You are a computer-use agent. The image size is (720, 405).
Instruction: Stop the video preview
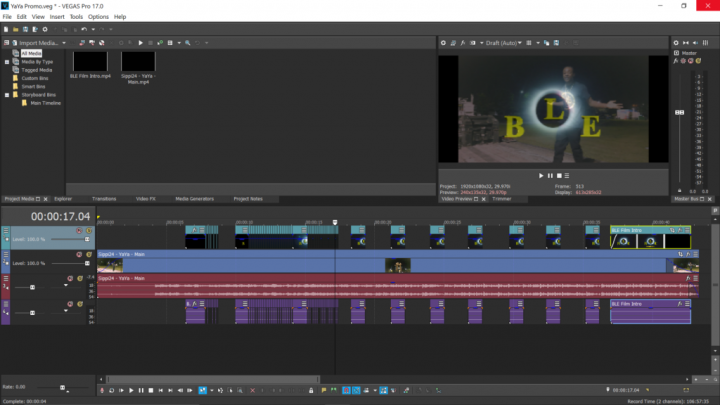(x=559, y=175)
